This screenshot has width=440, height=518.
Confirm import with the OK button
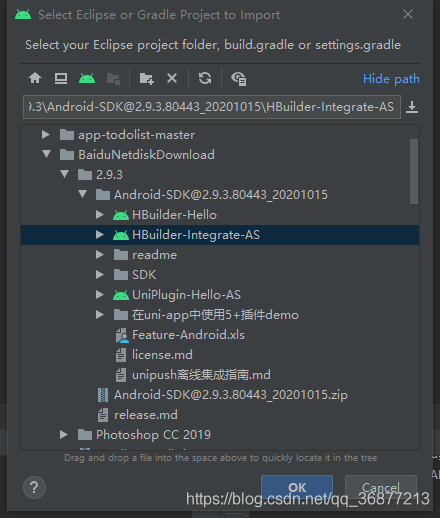point(297,488)
